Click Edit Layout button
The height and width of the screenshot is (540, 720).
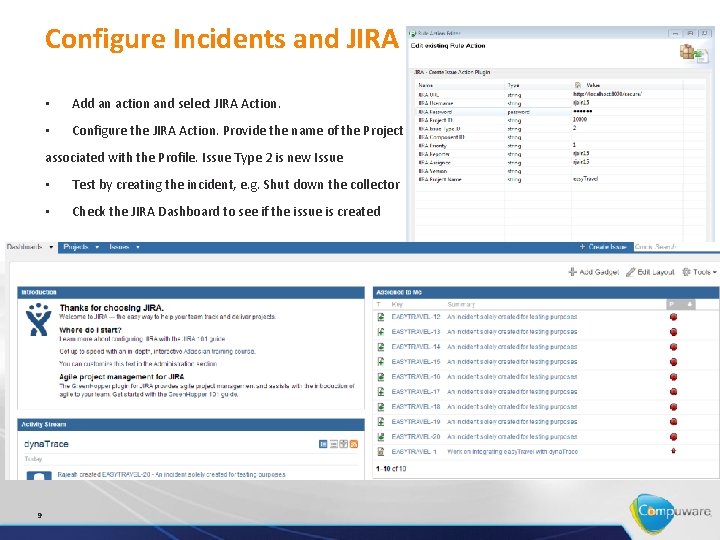click(650, 272)
